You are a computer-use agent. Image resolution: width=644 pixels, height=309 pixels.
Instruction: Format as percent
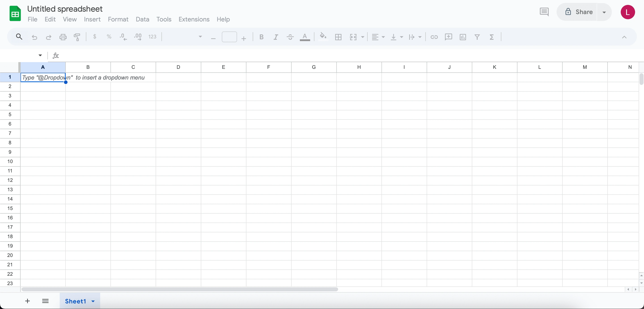tap(109, 37)
